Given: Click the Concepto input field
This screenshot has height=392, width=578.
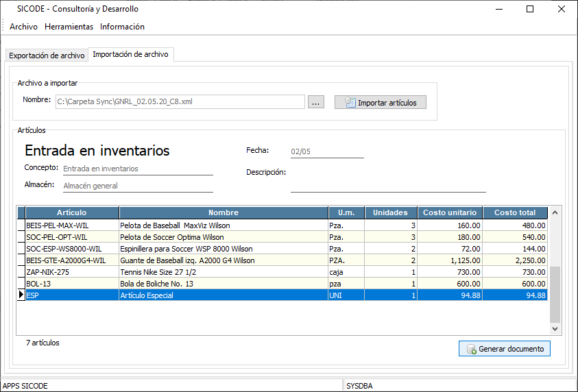Looking at the screenshot, I should (137, 169).
